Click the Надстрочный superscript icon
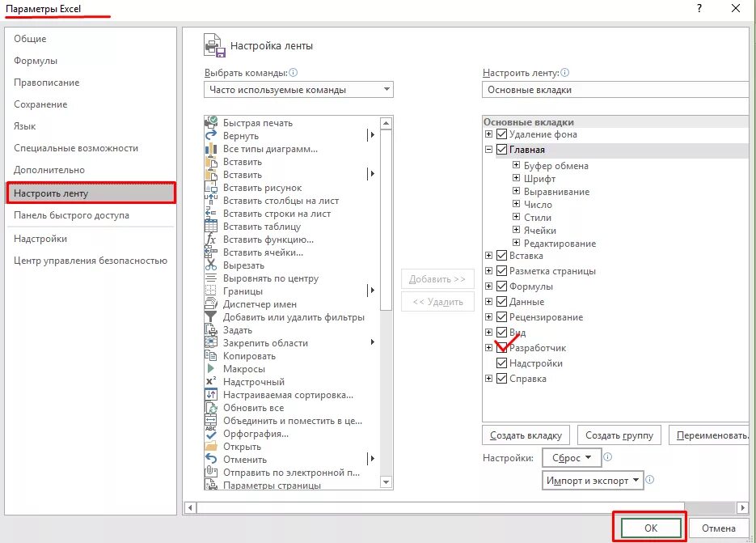 click(x=211, y=381)
